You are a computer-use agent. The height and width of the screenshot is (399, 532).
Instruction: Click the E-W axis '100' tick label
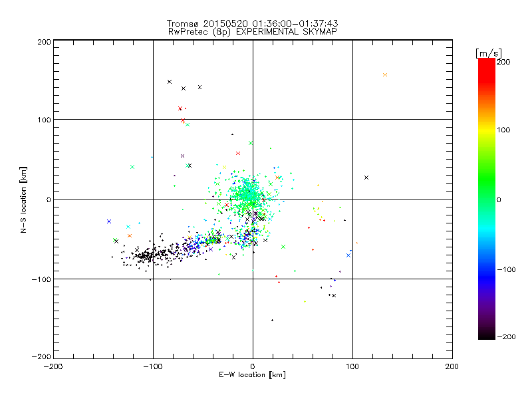click(x=352, y=366)
